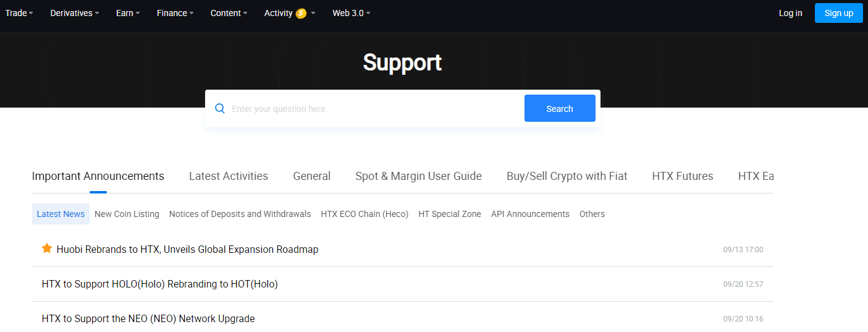Click the magnifier icon in search box
868x332 pixels.
[219, 109]
